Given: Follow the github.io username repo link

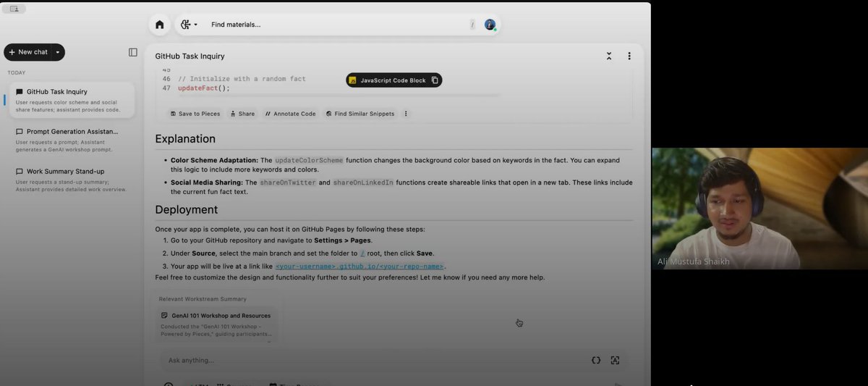Looking at the screenshot, I should pyautogui.click(x=359, y=267).
